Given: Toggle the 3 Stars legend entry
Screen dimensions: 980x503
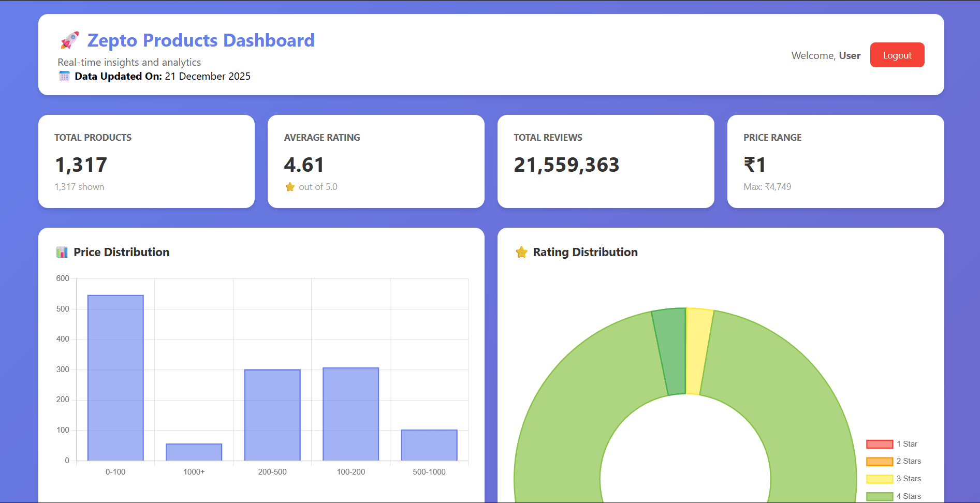Looking at the screenshot, I should click(x=893, y=479).
